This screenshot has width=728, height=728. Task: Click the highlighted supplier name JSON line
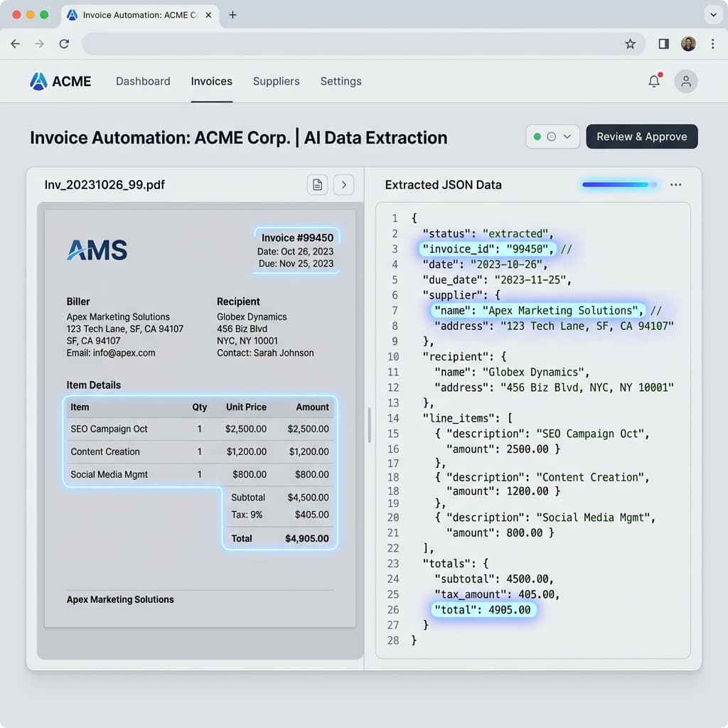pyautogui.click(x=539, y=310)
